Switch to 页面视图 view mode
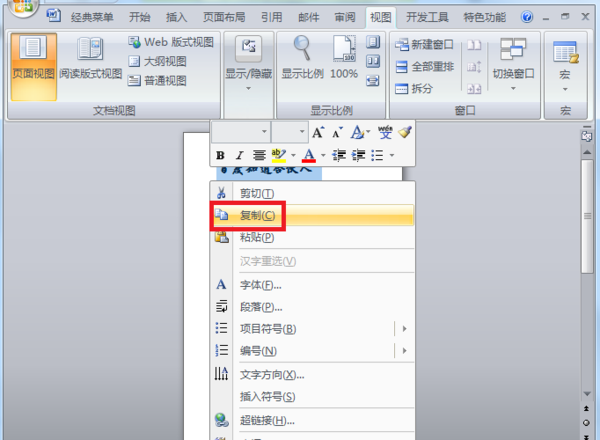Screen dimensions: 600x440 coord(34,67)
